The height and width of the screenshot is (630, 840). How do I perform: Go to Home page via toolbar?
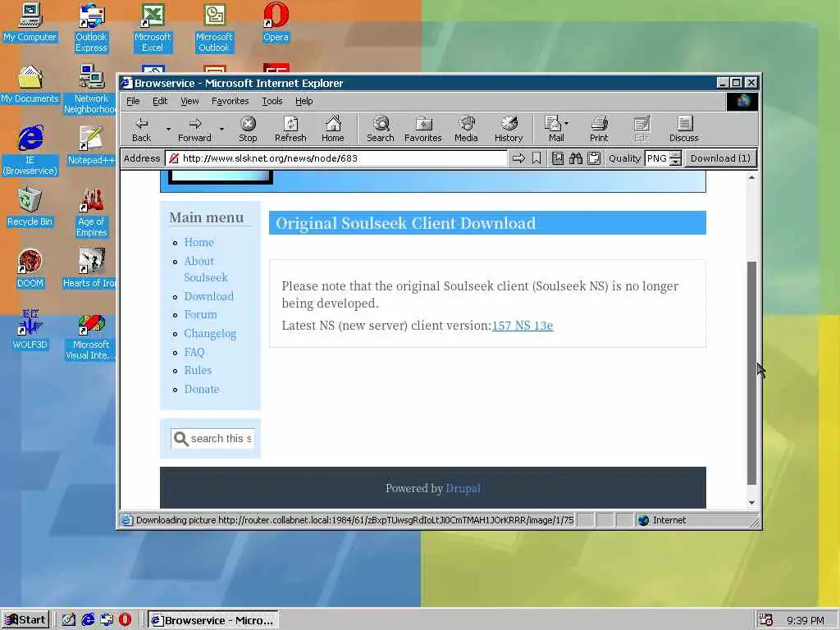click(333, 129)
